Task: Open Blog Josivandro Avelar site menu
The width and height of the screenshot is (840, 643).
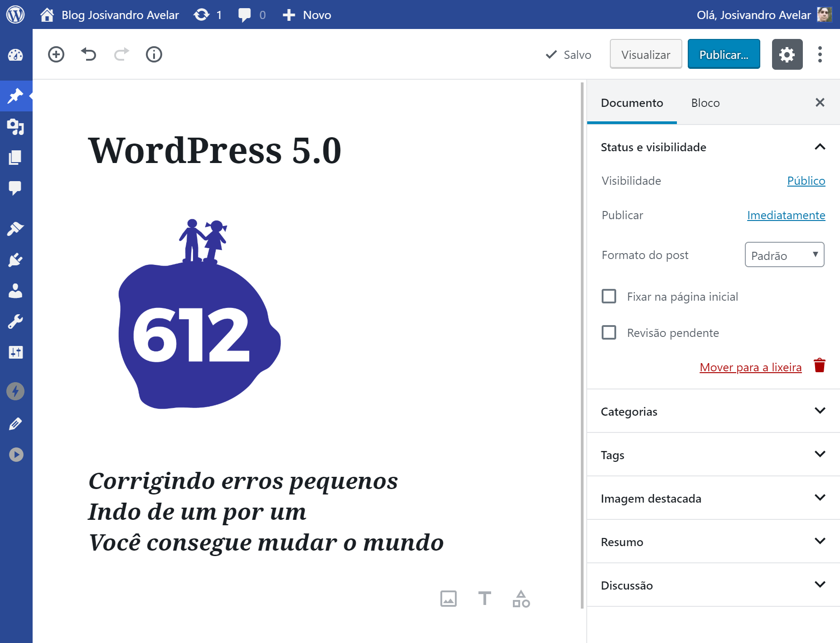Action: click(x=109, y=15)
